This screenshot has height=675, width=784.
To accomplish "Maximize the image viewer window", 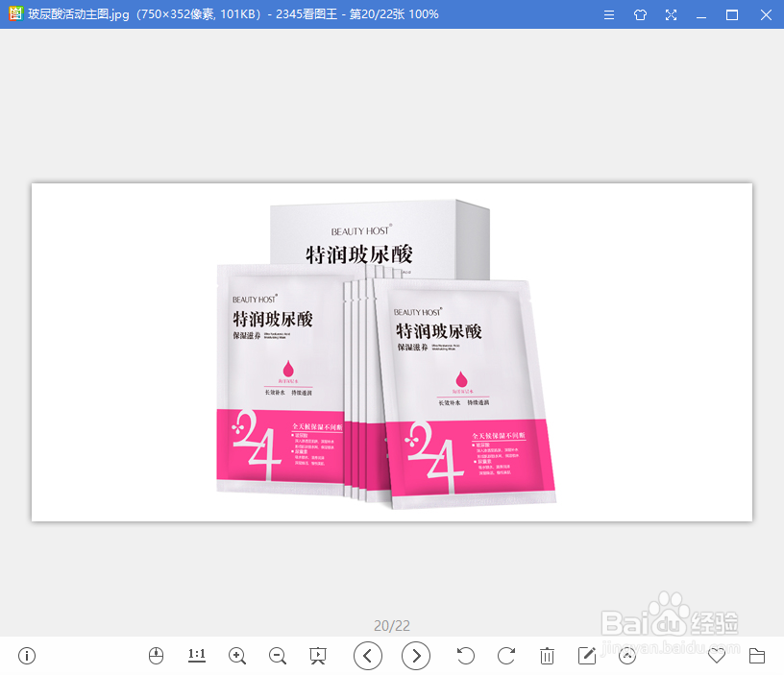I will 732,14.
